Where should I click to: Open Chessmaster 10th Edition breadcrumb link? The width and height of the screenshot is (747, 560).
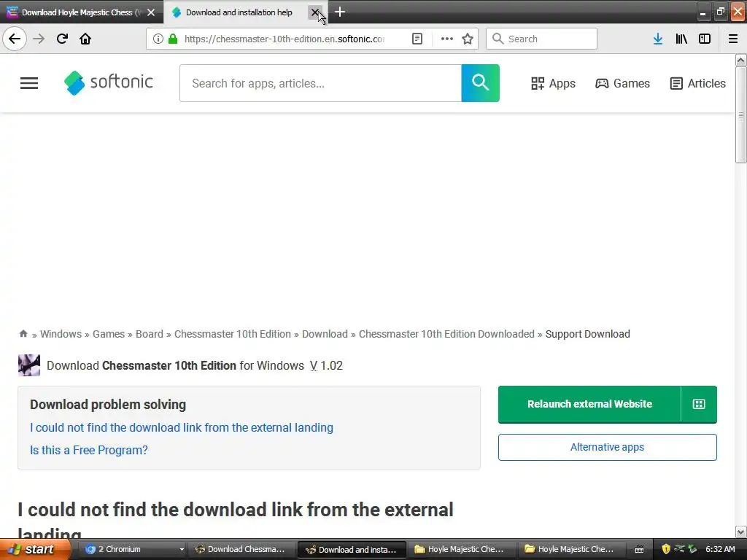click(x=233, y=334)
